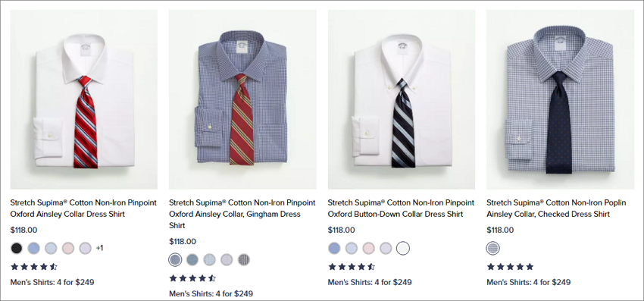Show additional colors via +1 indicator

tap(99, 248)
